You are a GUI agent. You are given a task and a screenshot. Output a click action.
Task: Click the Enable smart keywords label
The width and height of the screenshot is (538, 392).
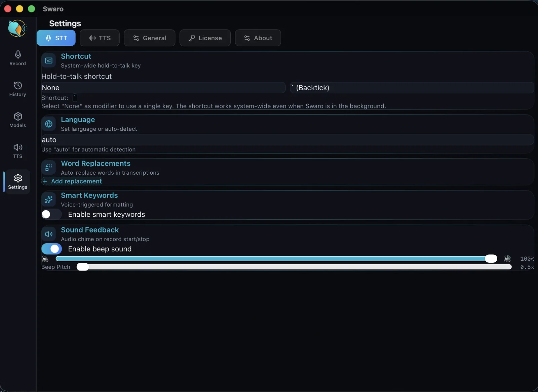(107, 214)
